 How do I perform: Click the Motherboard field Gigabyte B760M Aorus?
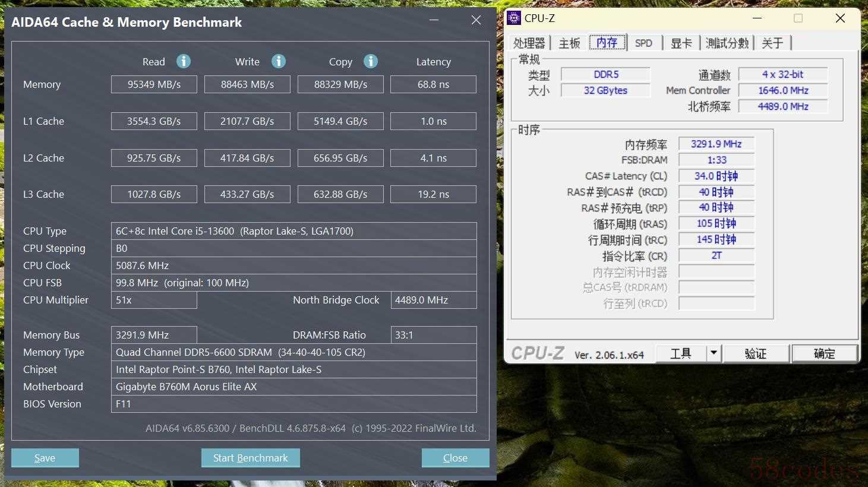[x=293, y=387]
